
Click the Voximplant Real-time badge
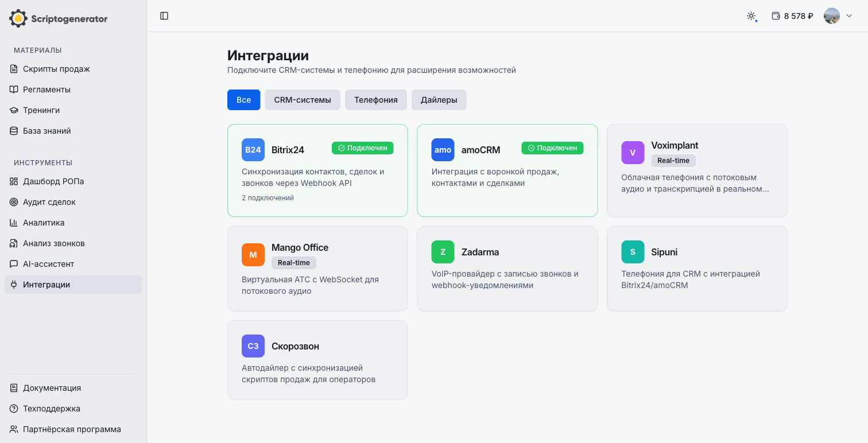click(673, 161)
